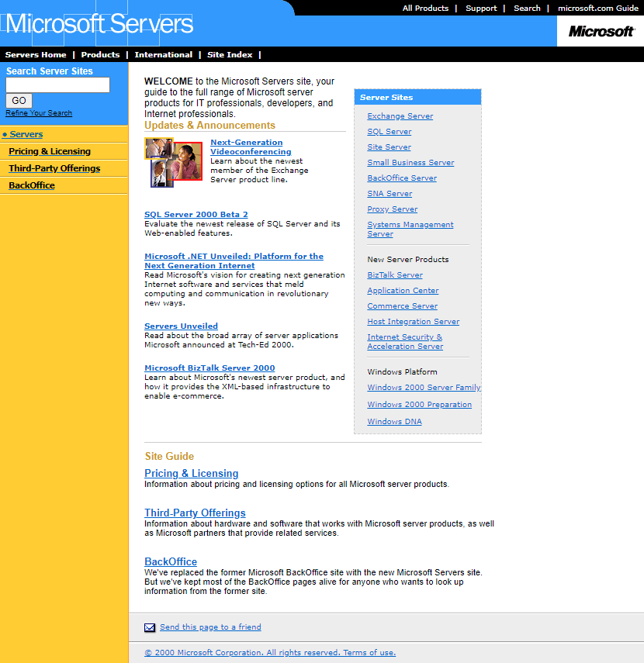Viewport: 644px width, 663px height.
Task: Open BackOffice Server in Server Sites
Action: pos(402,178)
